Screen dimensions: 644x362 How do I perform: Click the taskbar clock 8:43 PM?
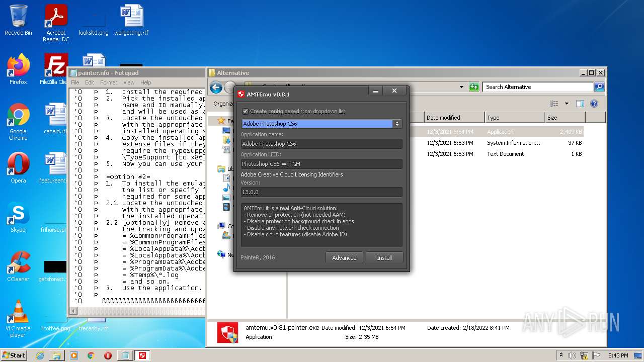(x=618, y=355)
